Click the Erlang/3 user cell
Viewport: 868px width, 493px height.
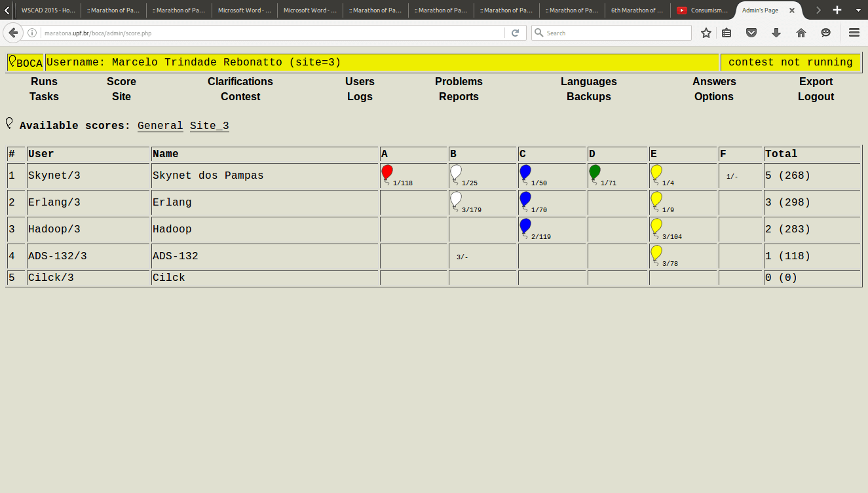88,203
